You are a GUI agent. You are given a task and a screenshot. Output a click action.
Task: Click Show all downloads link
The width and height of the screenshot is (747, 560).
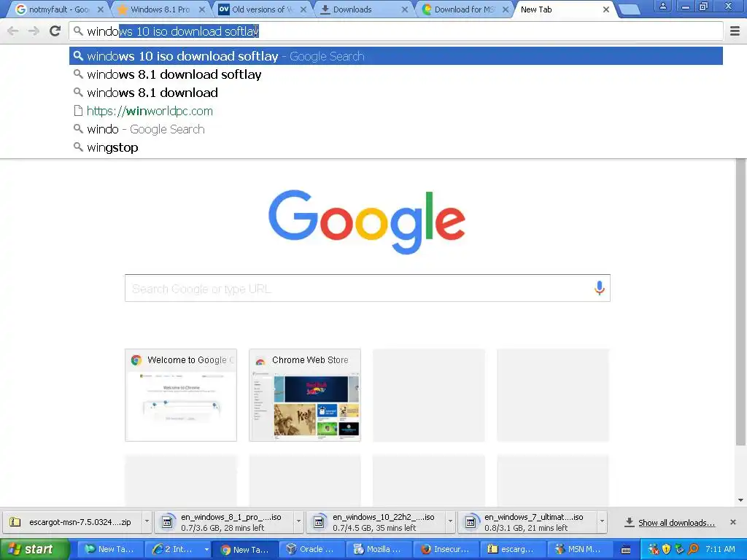coord(676,523)
